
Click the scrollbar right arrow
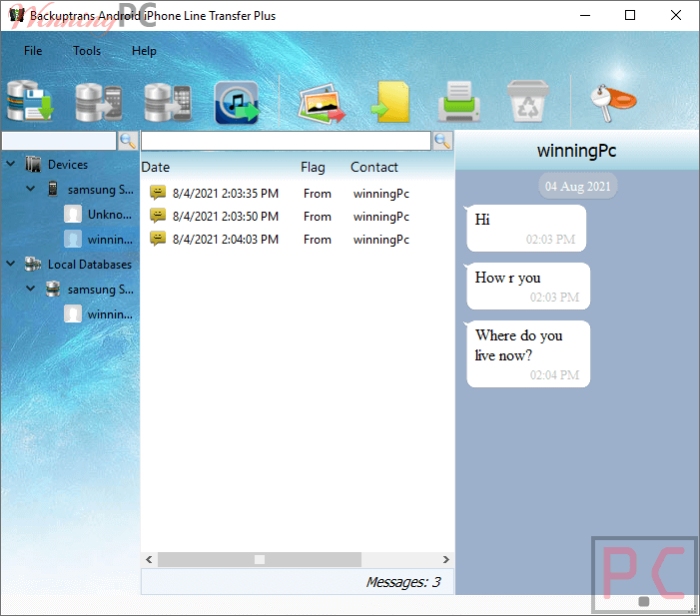(445, 559)
